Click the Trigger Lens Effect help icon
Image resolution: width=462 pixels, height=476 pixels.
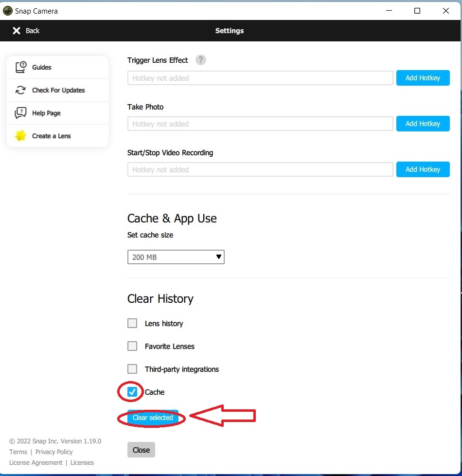[x=200, y=60]
